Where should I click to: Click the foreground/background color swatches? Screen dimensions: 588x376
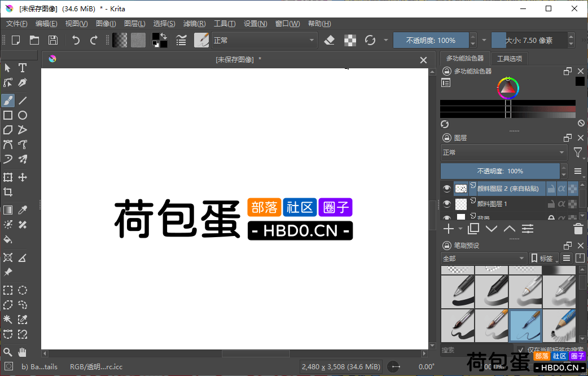159,40
